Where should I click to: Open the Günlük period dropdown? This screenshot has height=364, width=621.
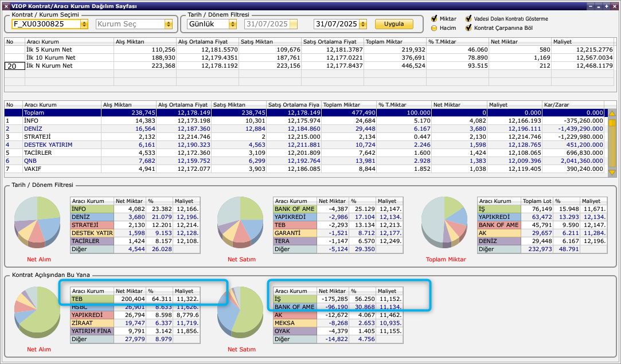[232, 24]
